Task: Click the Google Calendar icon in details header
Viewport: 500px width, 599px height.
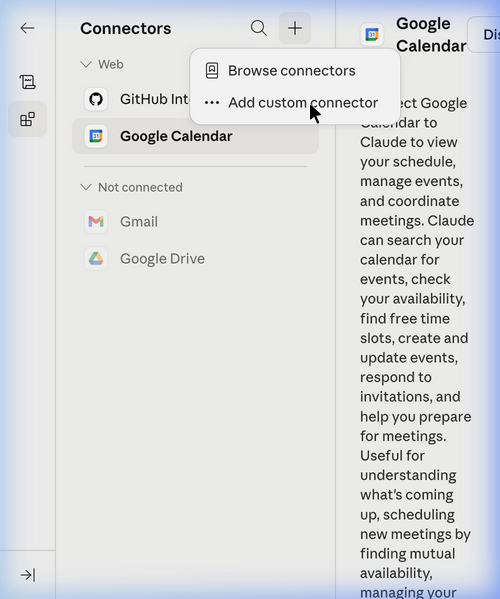Action: [372, 34]
